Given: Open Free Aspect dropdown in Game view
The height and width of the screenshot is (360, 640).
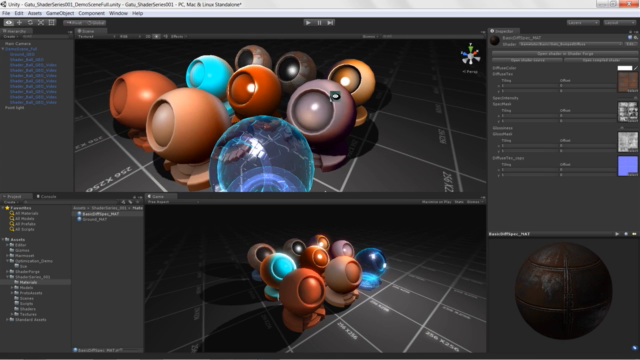Looking at the screenshot, I should pos(173,202).
